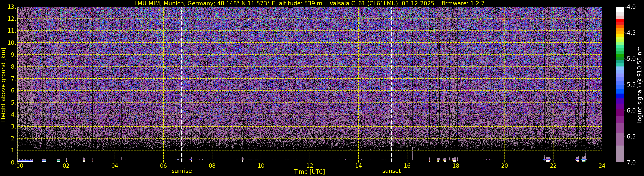Click the 18 hour tick on the time axis
The height and width of the screenshot is (176, 644).
point(456,166)
